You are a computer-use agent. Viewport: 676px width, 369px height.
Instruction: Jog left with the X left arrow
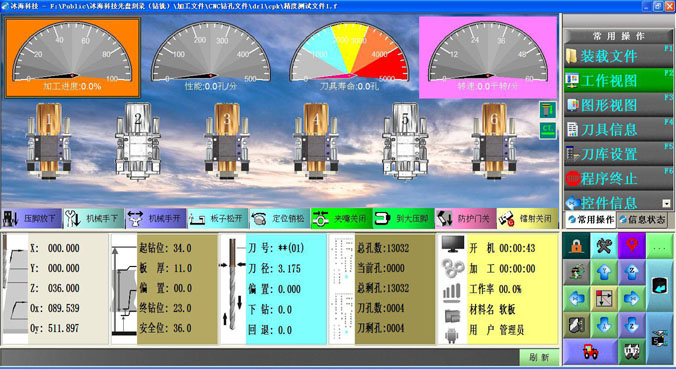coord(576,299)
